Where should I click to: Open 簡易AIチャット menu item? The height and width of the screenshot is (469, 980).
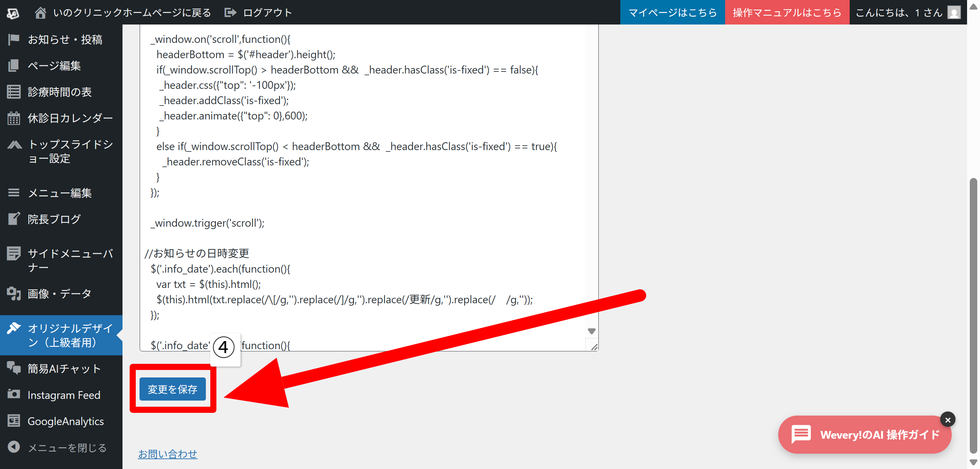click(64, 368)
